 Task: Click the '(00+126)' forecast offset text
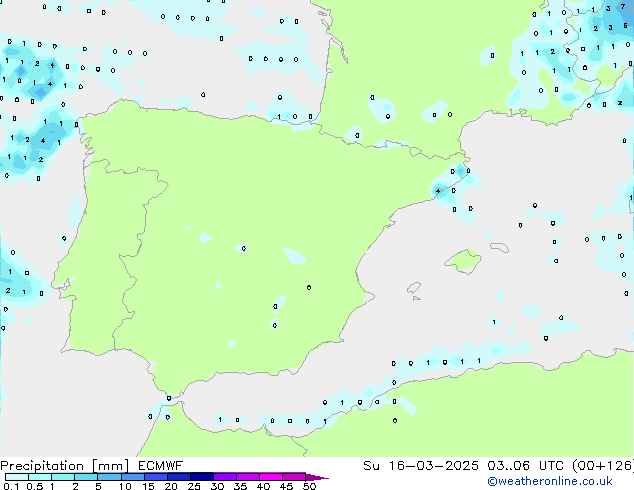[x=603, y=466]
